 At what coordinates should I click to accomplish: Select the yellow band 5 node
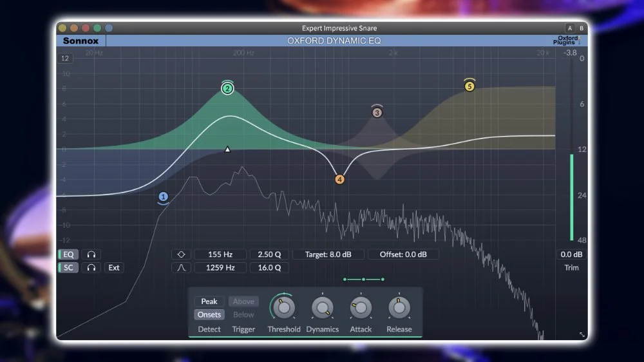(469, 86)
